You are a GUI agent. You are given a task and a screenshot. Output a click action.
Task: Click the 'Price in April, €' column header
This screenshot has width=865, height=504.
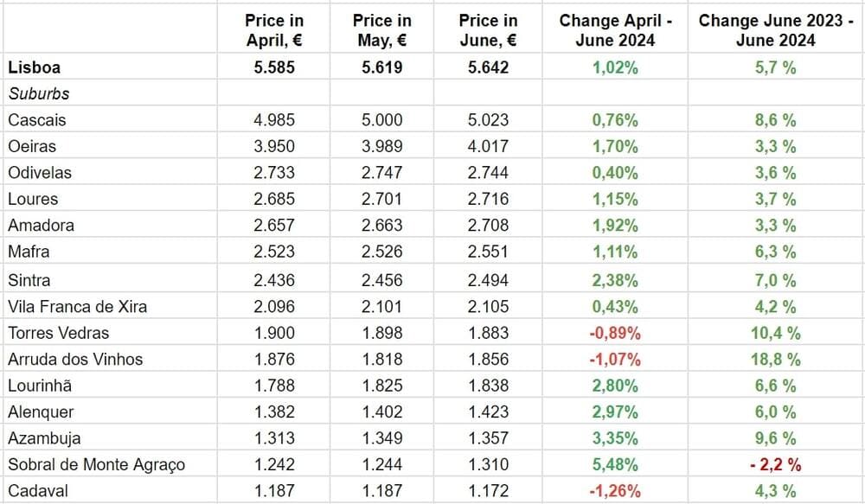point(274,30)
